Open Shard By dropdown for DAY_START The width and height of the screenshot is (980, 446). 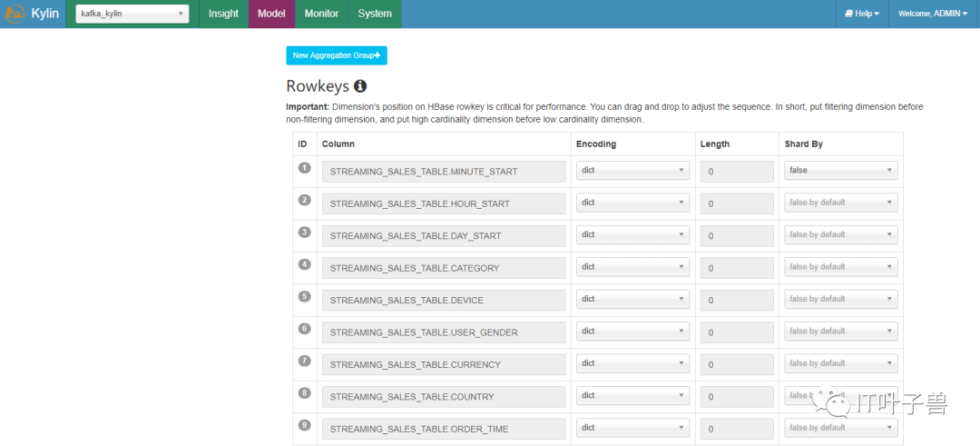pos(841,234)
